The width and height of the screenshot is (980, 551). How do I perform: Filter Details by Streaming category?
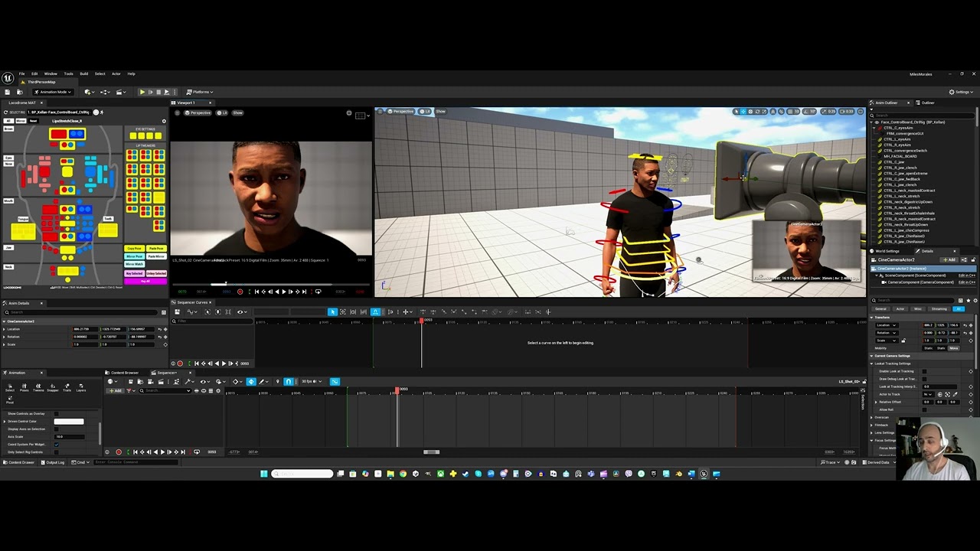tap(939, 309)
